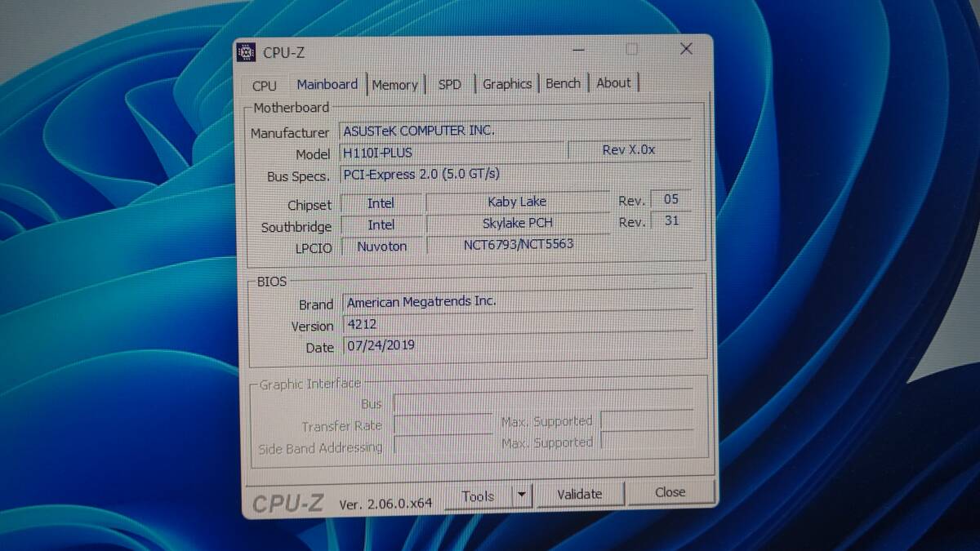This screenshot has width=980, height=551.
Task: Click the Skylake PCH southbridge value
Action: pos(517,223)
